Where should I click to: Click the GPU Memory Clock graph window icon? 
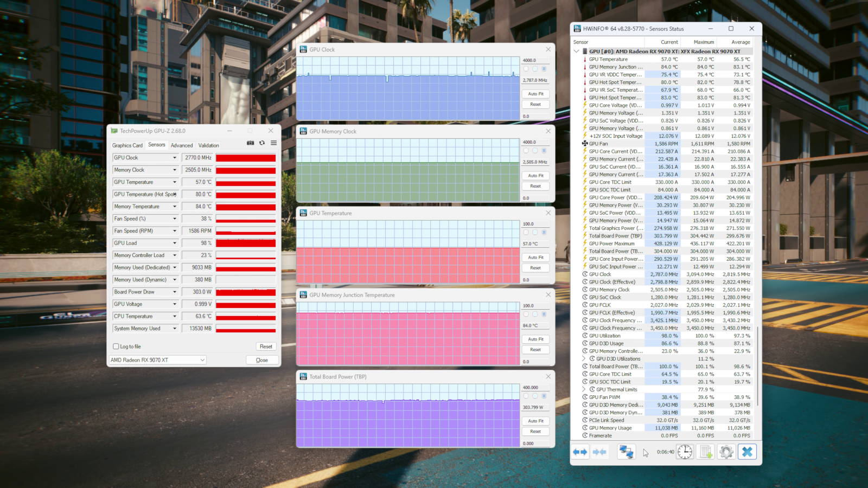click(x=303, y=131)
